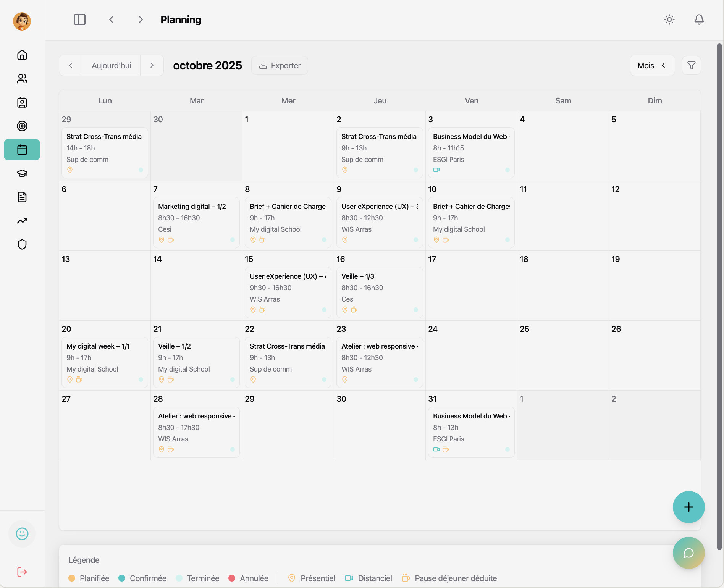Toggle light/dark theme with sun icon
This screenshot has width=724, height=588.
pos(669,19)
